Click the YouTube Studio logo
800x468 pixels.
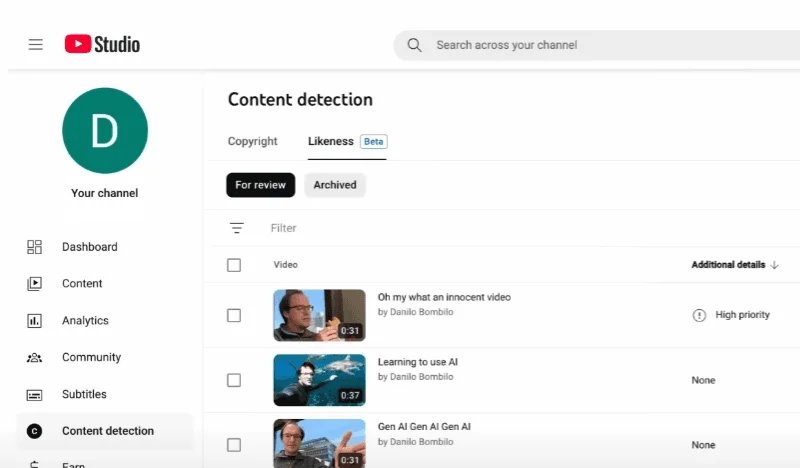point(102,44)
